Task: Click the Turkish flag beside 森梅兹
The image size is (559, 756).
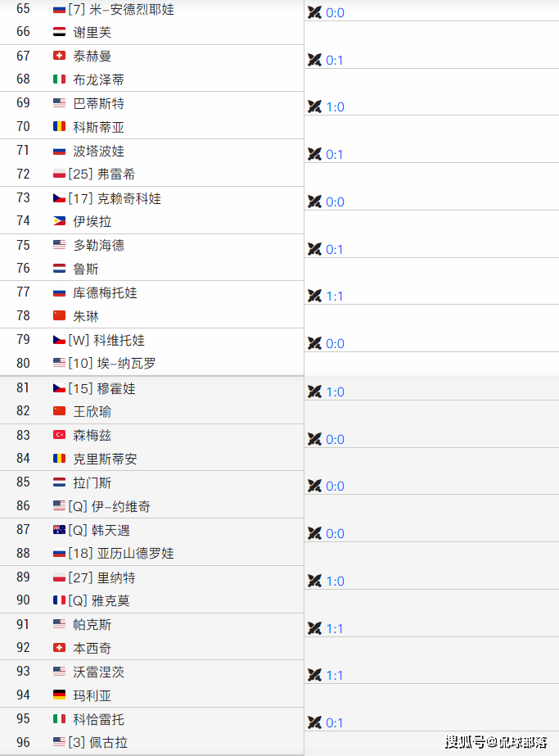Action: pos(59,435)
